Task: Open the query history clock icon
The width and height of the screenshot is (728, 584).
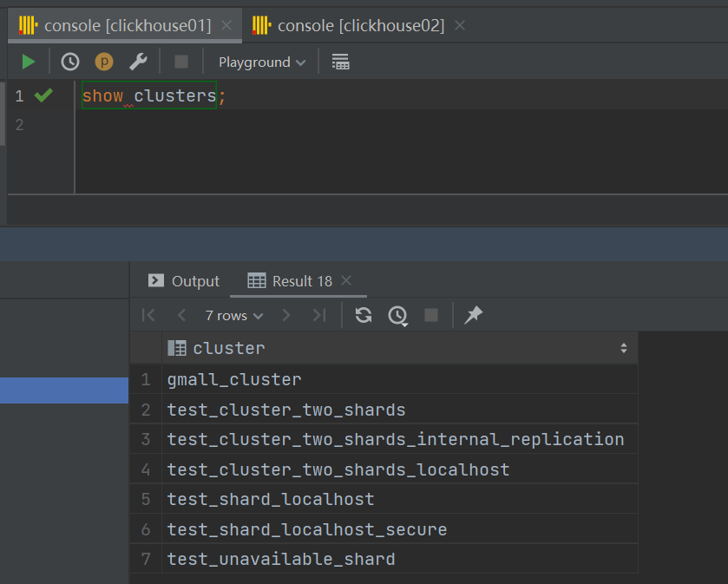Action: click(70, 62)
